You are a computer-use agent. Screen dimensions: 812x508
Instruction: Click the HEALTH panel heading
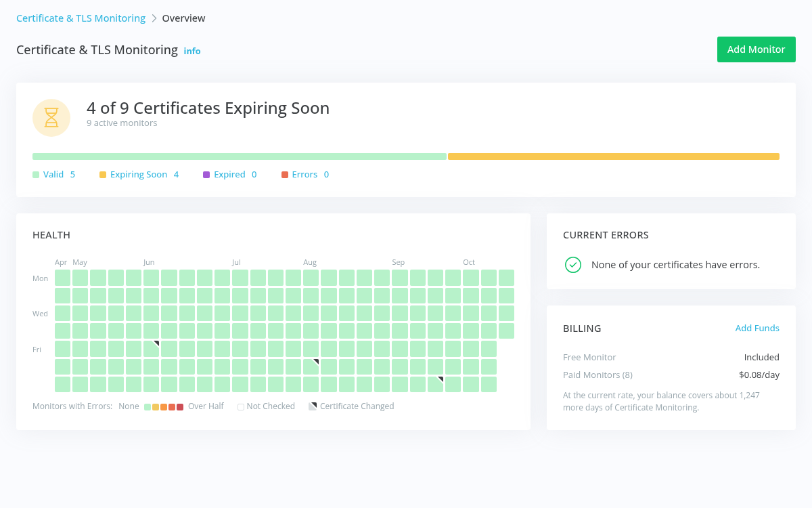pyautogui.click(x=51, y=235)
